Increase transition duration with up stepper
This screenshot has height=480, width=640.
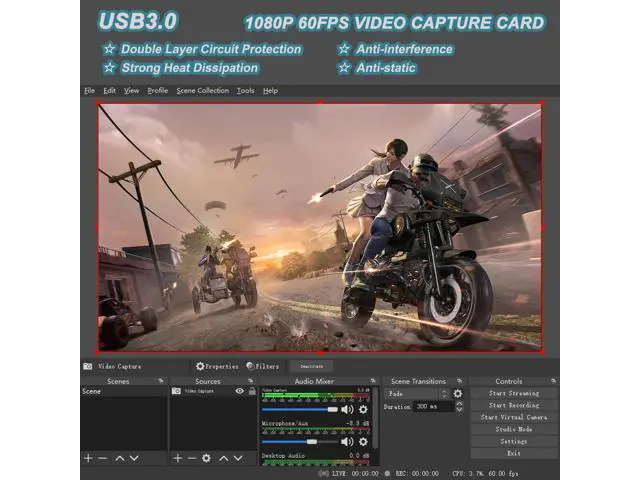coord(459,404)
